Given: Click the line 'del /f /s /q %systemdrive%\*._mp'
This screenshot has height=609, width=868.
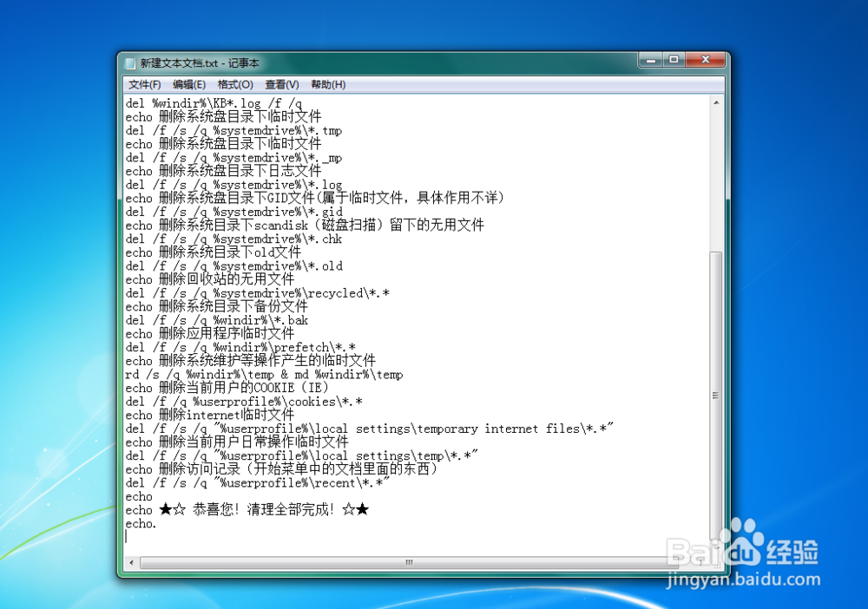Looking at the screenshot, I should point(233,158).
